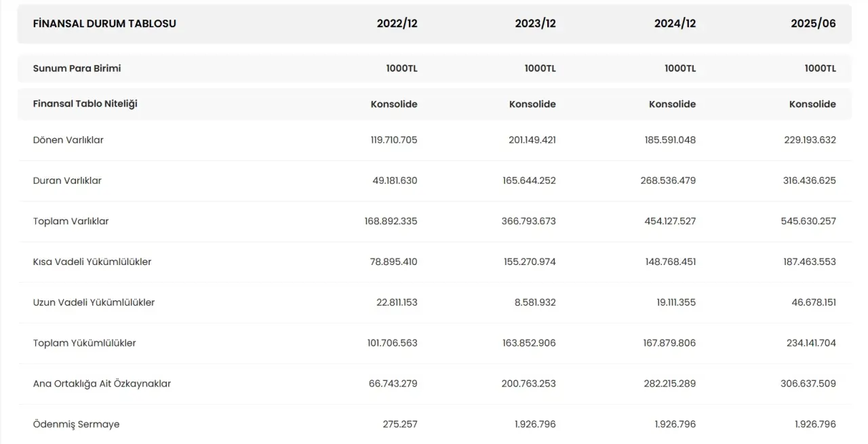Click Ana Ortaklığa Ait Özkaynaklar label

coord(102,384)
